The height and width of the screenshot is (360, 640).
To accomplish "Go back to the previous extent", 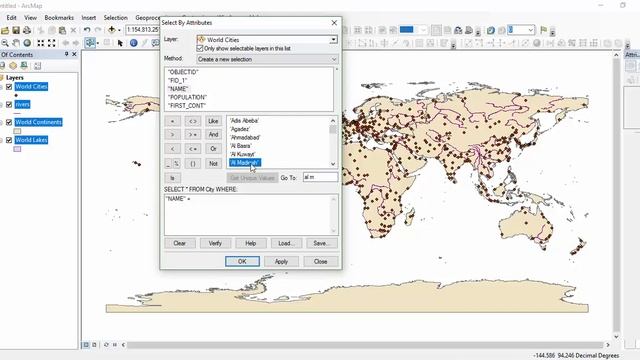I will click(65, 43).
